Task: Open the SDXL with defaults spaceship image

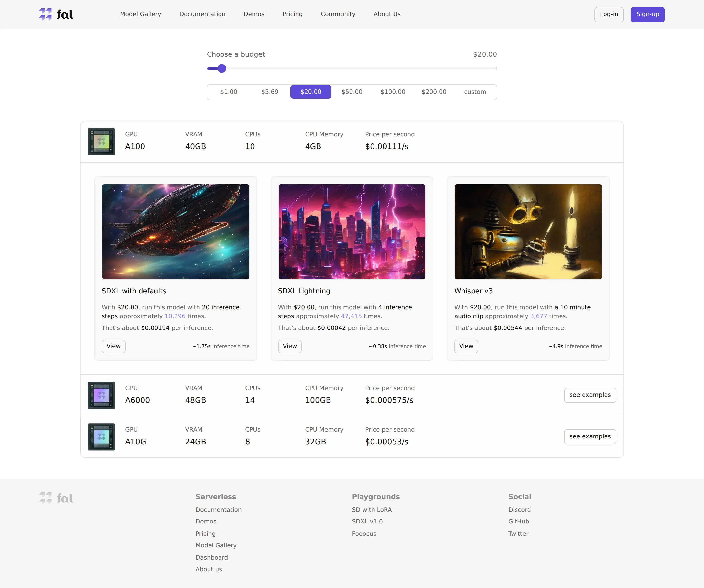Action: coord(175,232)
